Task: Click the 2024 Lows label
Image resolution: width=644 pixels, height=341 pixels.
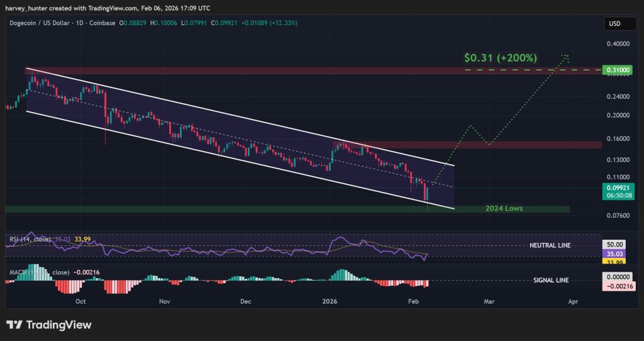Action: tap(503, 208)
